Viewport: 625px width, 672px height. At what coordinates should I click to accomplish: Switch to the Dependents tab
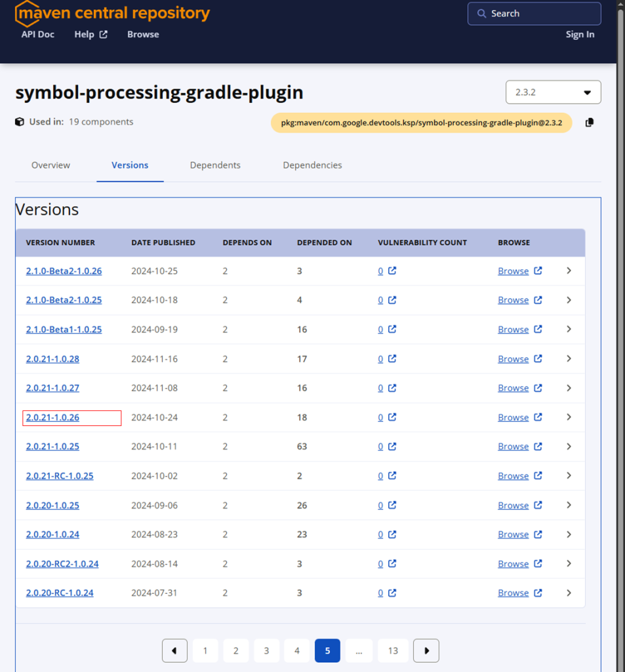(x=215, y=165)
